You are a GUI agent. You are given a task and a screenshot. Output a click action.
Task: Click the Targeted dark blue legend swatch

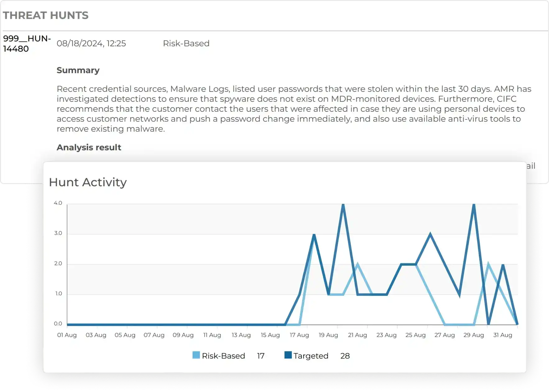(x=288, y=355)
